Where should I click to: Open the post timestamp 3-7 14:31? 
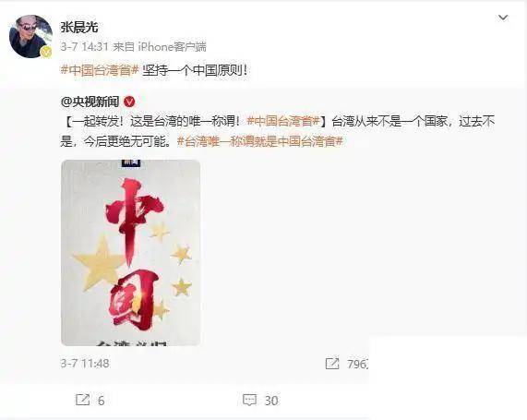pos(85,46)
